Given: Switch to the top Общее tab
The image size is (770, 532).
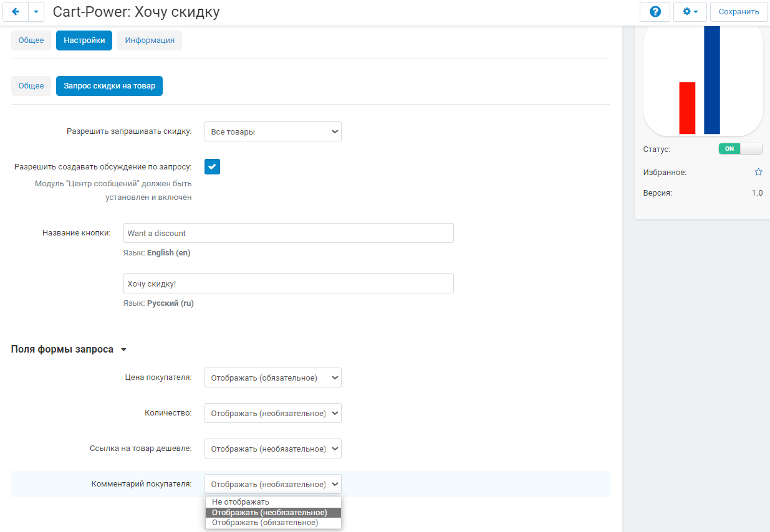Looking at the screenshot, I should pos(31,40).
